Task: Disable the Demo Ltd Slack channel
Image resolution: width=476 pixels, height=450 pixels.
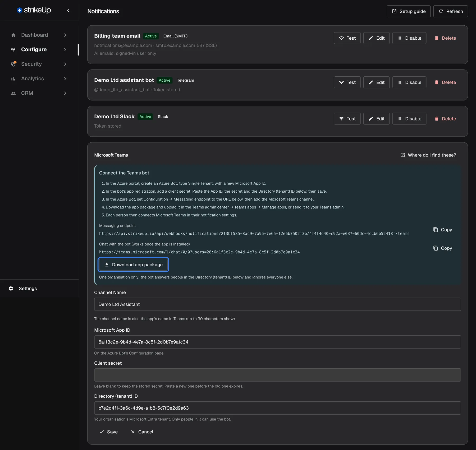Action: (409, 119)
